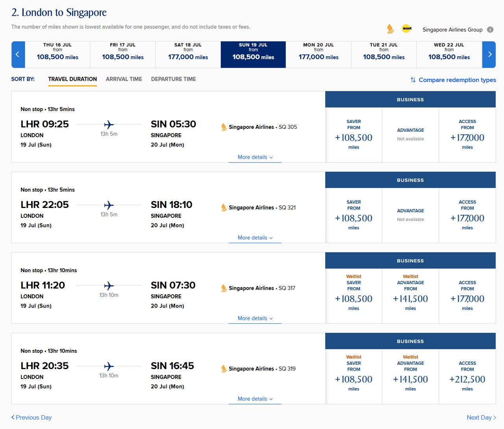Click the Singapore Airlines logo beside SQ 319
The height and width of the screenshot is (429, 504).
pos(224,369)
